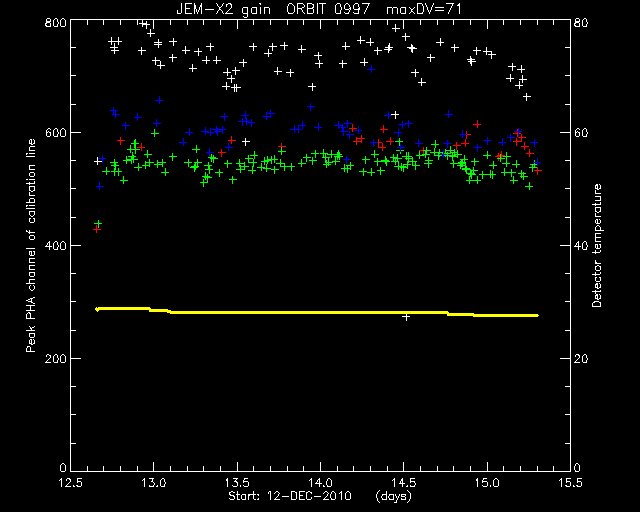
Task: Select the 15.5 tick label on x-axis
Action: (570, 483)
